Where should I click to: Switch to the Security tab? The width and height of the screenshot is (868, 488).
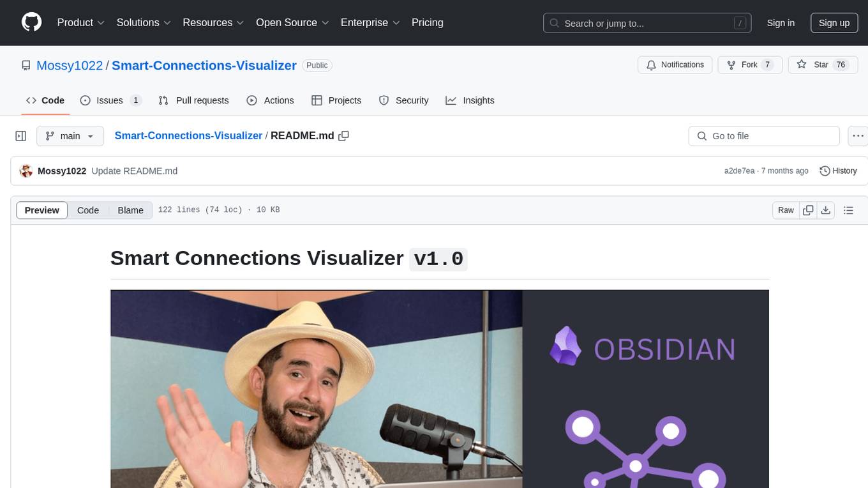point(403,100)
